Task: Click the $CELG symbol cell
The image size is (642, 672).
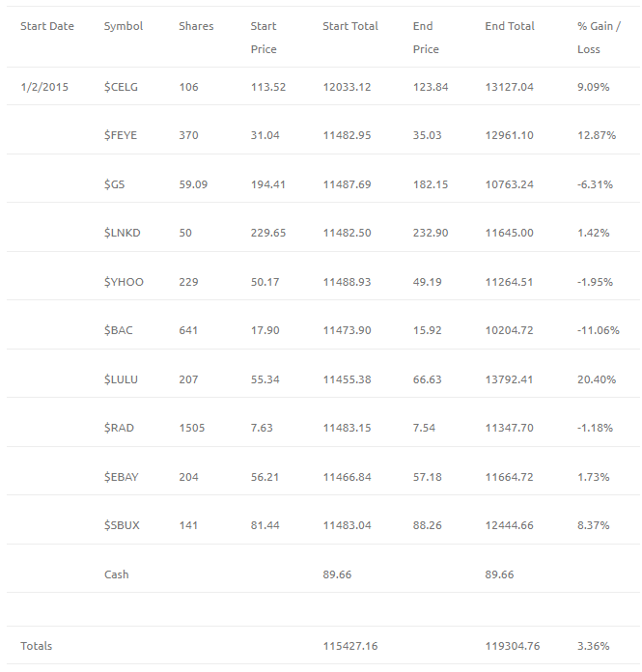Action: click(121, 87)
